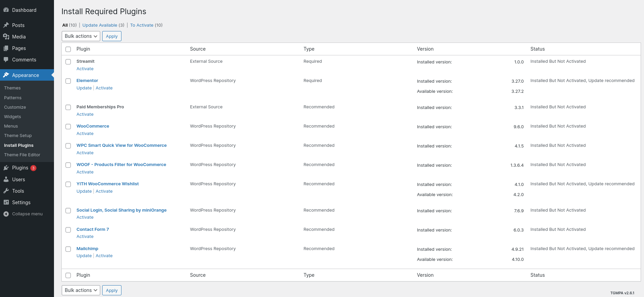The image size is (644, 297).
Task: Open WPC Smart Quick View title link
Action: [121, 145]
